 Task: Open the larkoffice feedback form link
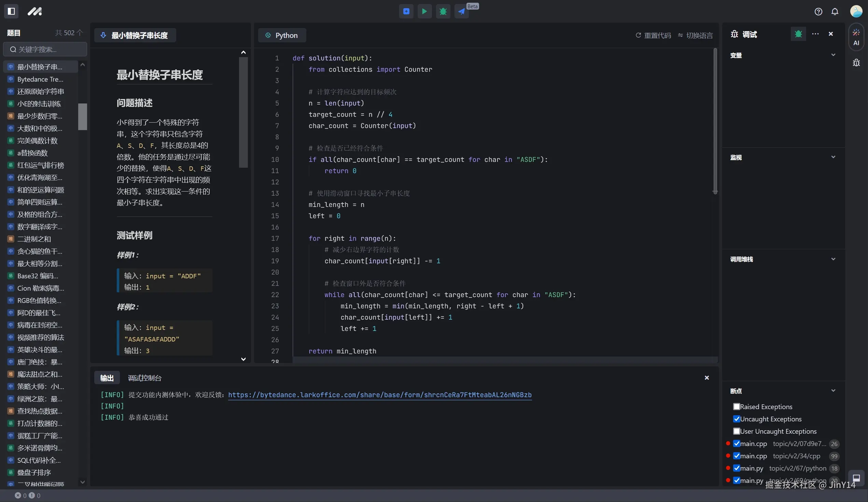[x=380, y=395]
